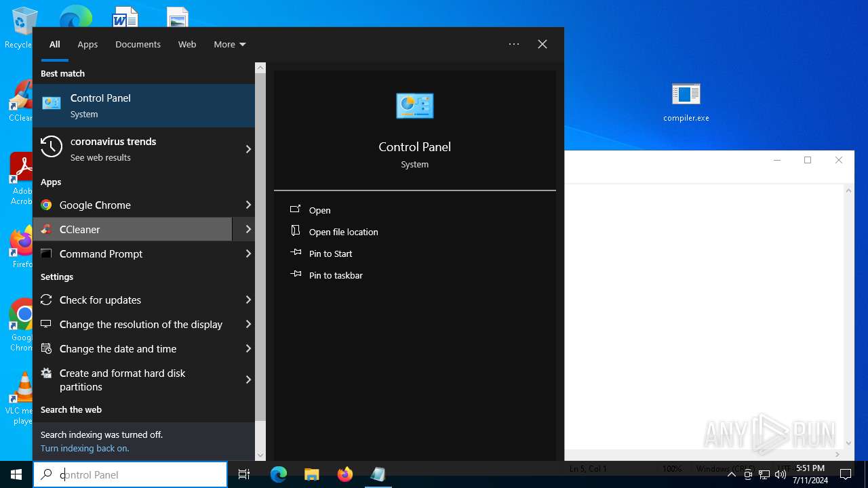Expand Change the date and time arrow
The width and height of the screenshot is (868, 488).
(248, 348)
